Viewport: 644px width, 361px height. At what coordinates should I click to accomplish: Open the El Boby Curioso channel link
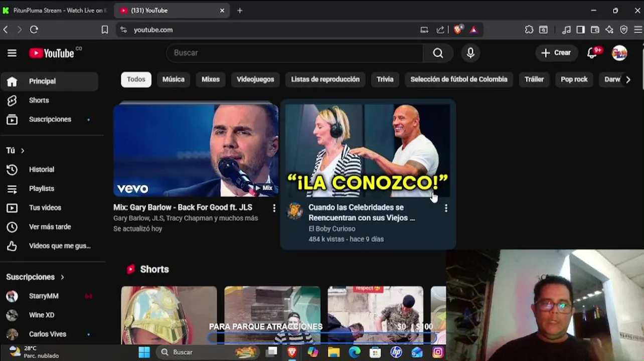pos(332,229)
